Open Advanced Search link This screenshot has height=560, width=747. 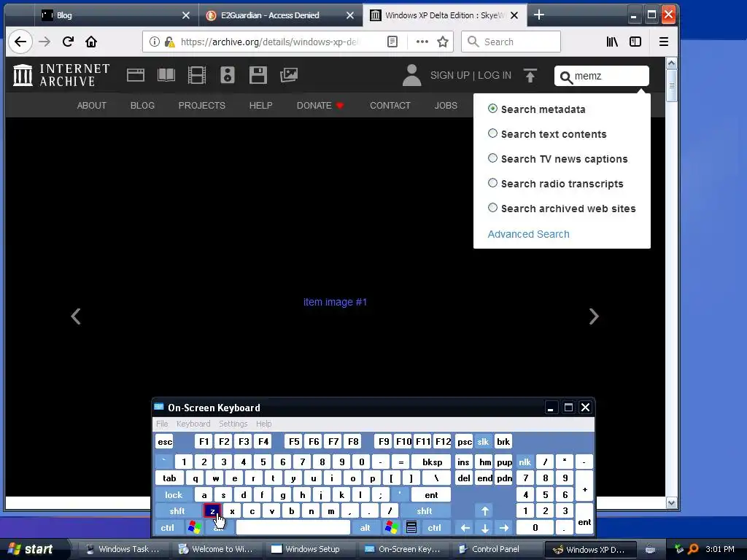[528, 234]
